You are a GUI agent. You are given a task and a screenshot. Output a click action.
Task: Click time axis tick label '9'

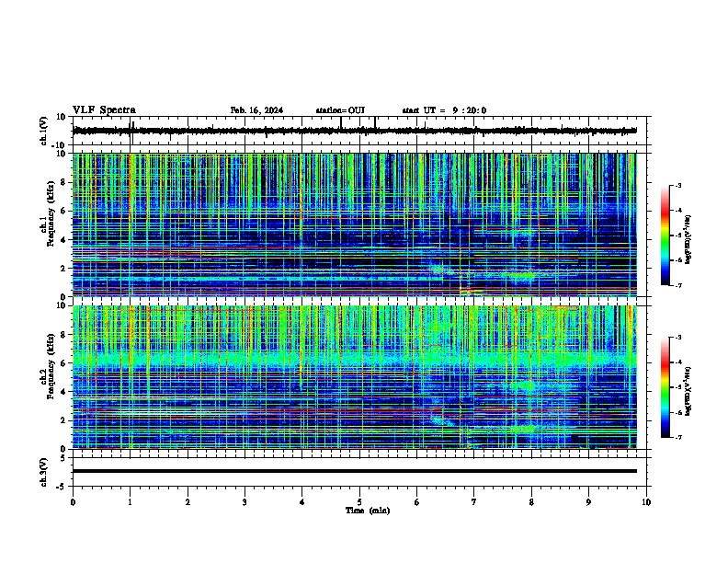[x=588, y=502]
